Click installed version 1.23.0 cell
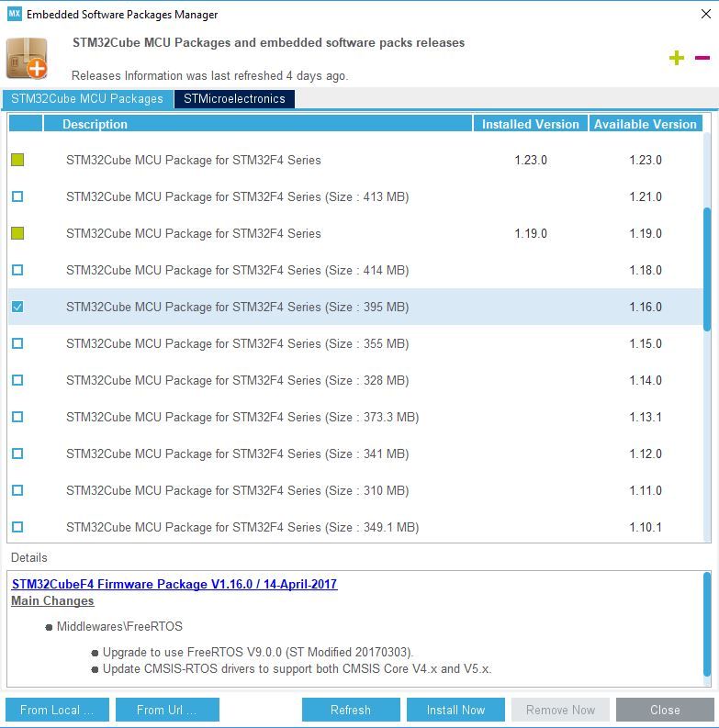This screenshot has height=728, width=719. click(x=531, y=160)
